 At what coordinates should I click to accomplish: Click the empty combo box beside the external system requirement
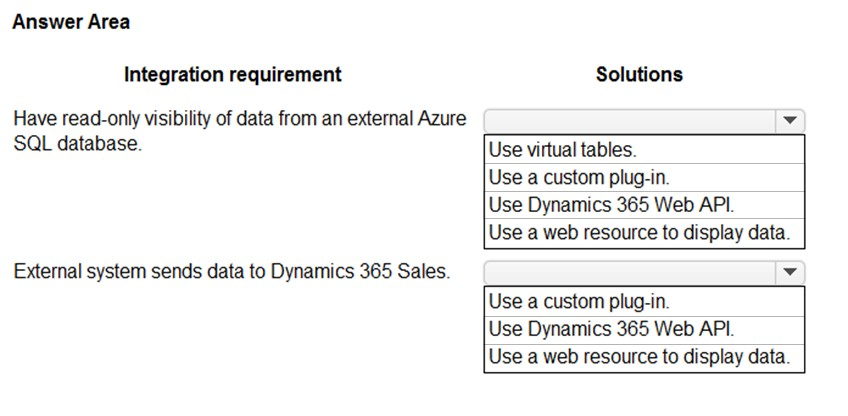(x=644, y=272)
